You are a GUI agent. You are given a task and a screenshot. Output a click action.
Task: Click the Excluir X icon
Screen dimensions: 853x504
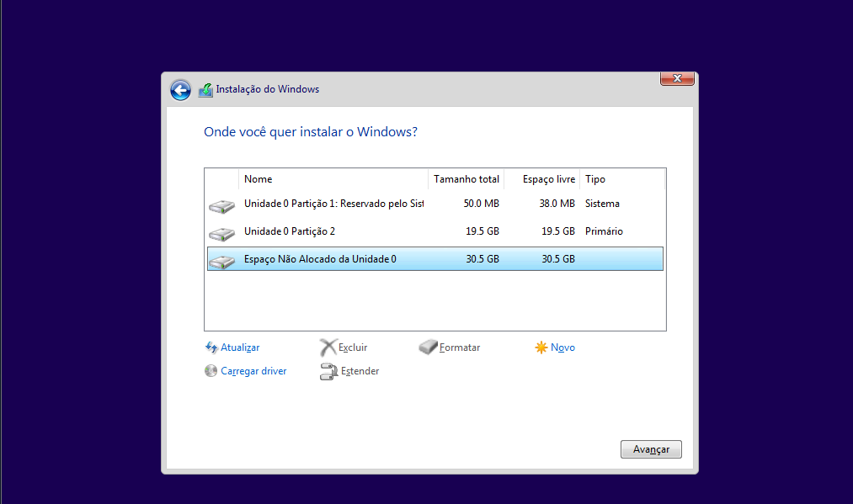click(328, 347)
